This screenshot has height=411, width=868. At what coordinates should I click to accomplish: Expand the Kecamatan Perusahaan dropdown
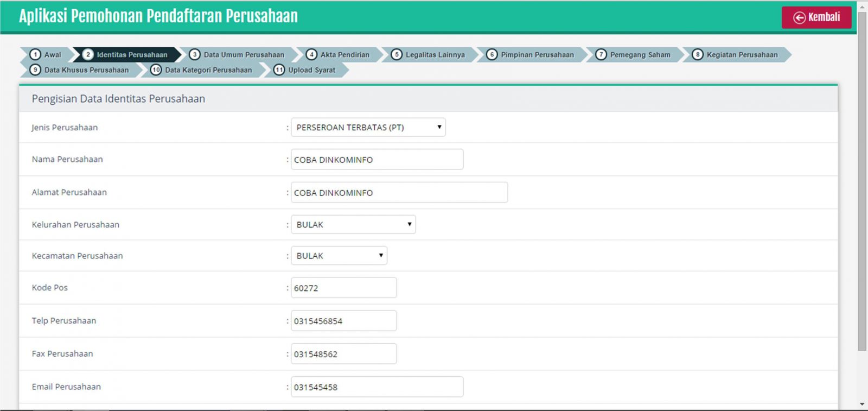[339, 256]
